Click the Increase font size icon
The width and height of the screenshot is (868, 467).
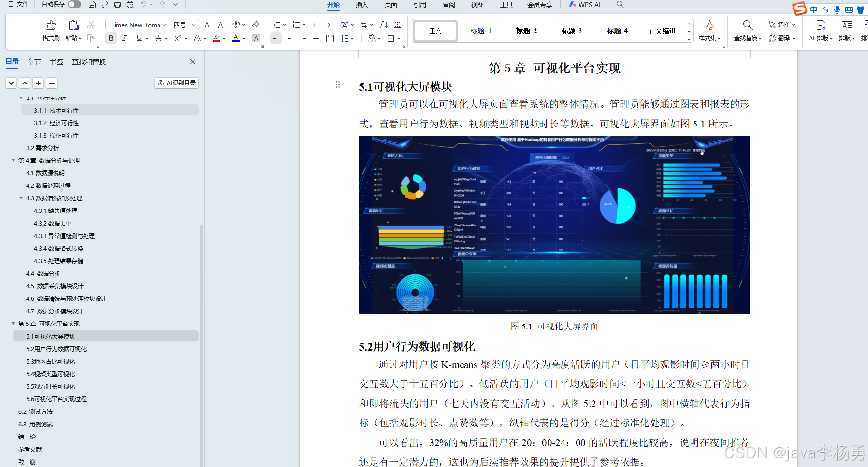[208, 25]
